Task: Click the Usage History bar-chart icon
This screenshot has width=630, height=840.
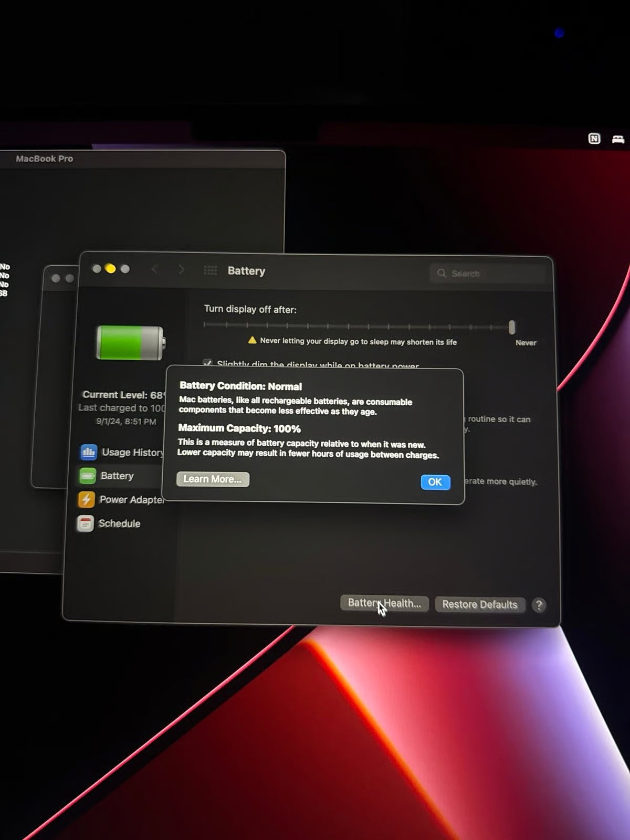Action: point(88,452)
